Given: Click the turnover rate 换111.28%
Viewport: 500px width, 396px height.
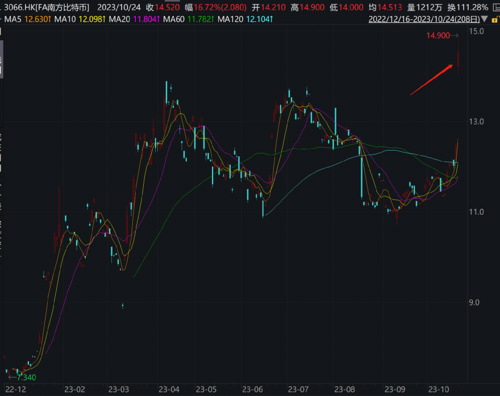Looking at the screenshot, I should pyautogui.click(x=468, y=7).
